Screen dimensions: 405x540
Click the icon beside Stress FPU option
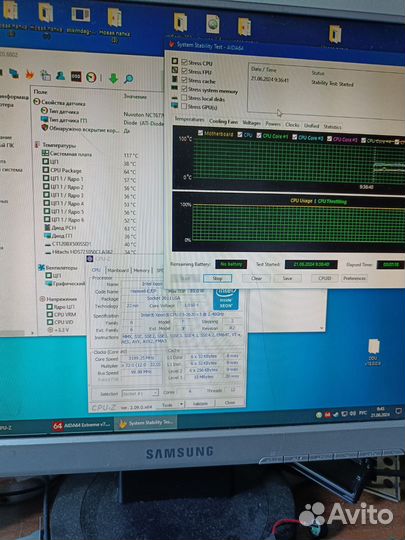pyautogui.click(x=175, y=70)
